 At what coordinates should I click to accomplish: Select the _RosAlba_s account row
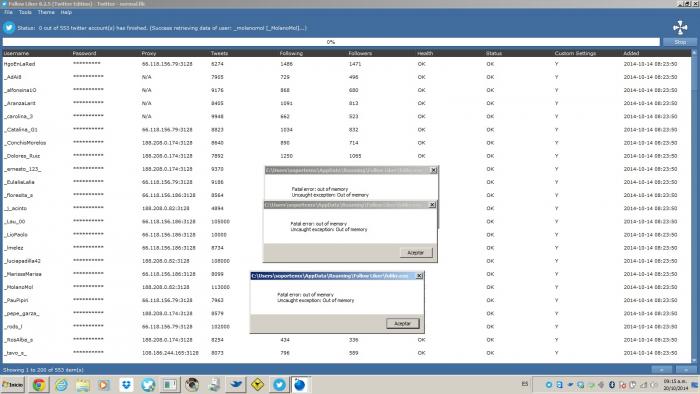tap(346, 340)
